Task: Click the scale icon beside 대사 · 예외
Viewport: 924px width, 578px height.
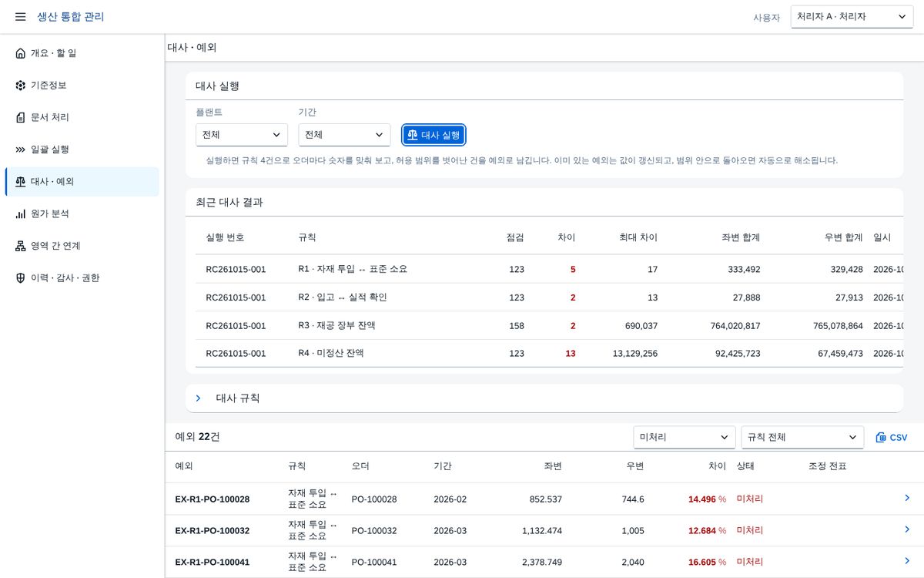Action: pos(21,182)
